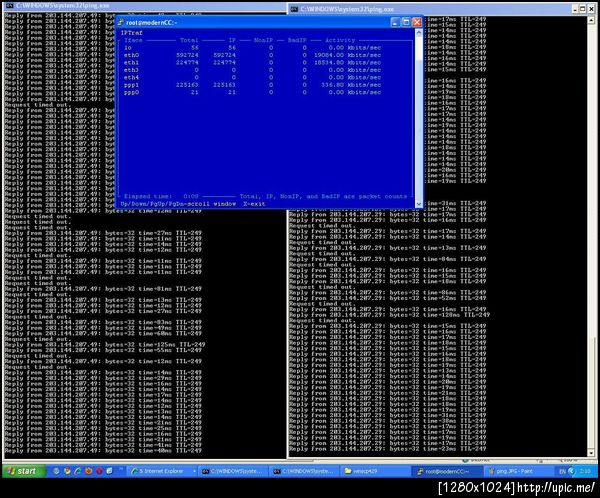Switch to the first C:\WINDOWS\syste... taskbar button
The image size is (600, 498).
coord(233,471)
